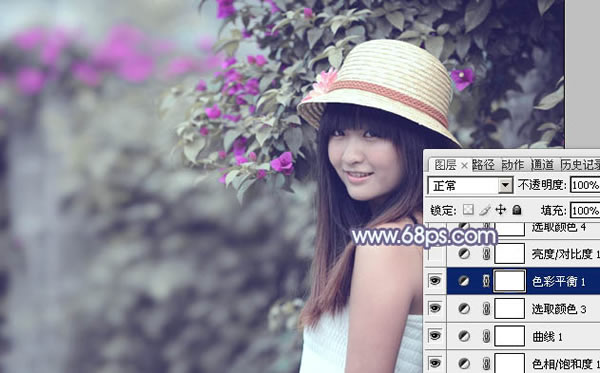Click the mask thumbnail of 色相/饱和度 1

(x=509, y=363)
